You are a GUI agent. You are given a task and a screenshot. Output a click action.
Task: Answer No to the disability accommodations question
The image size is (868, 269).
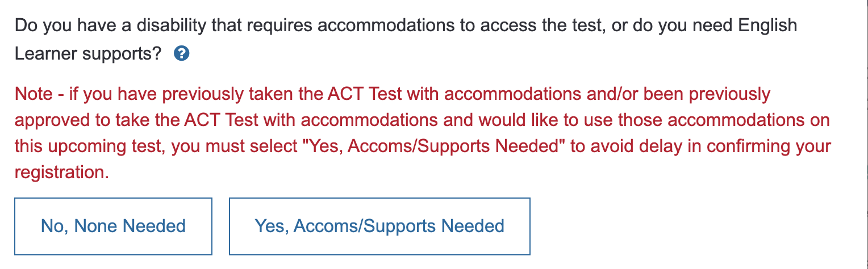(x=113, y=226)
